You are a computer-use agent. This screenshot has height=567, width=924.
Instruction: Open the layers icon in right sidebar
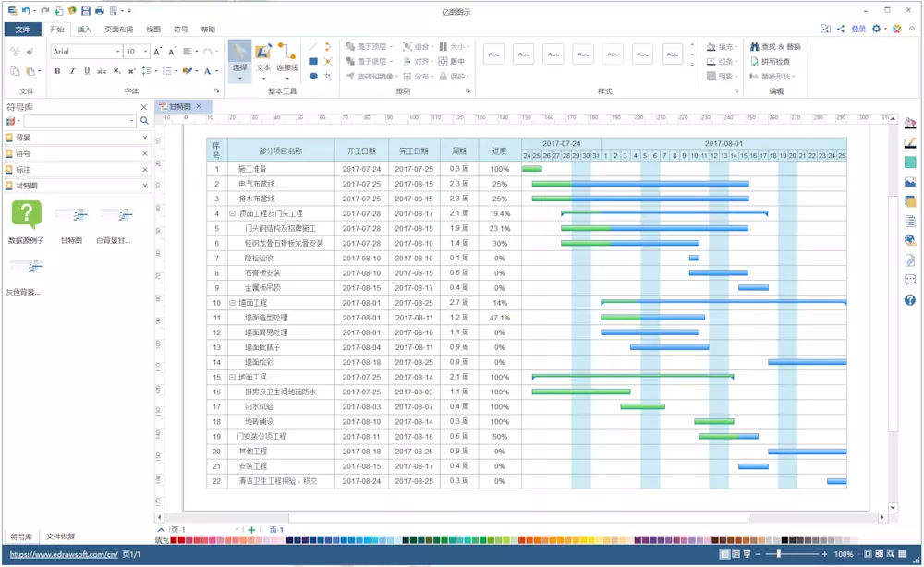pos(910,201)
